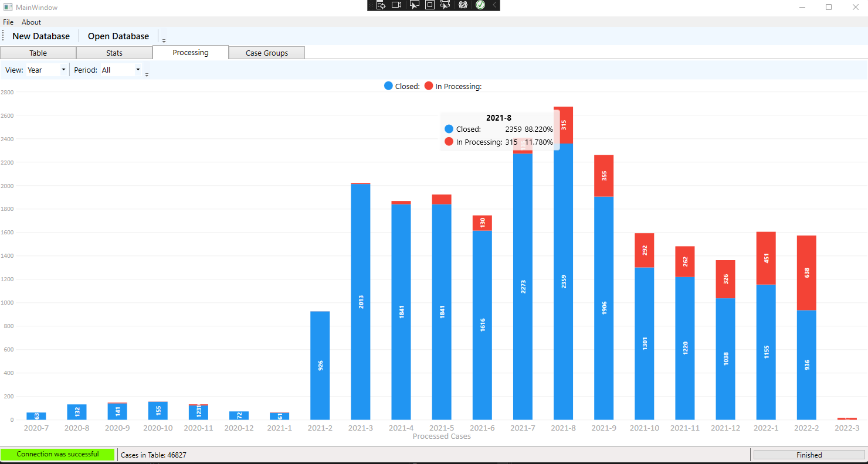The image size is (868, 464).
Task: Click the 'Connection was successful' status label
Action: pos(57,454)
